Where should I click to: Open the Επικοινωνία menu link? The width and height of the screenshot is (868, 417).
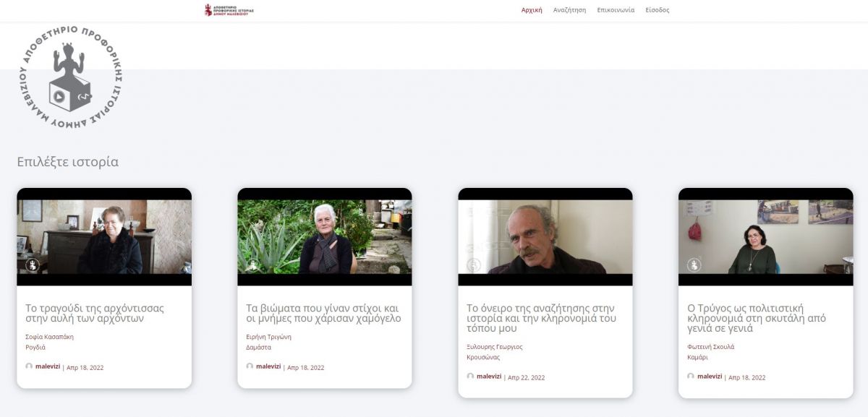pyautogui.click(x=616, y=10)
